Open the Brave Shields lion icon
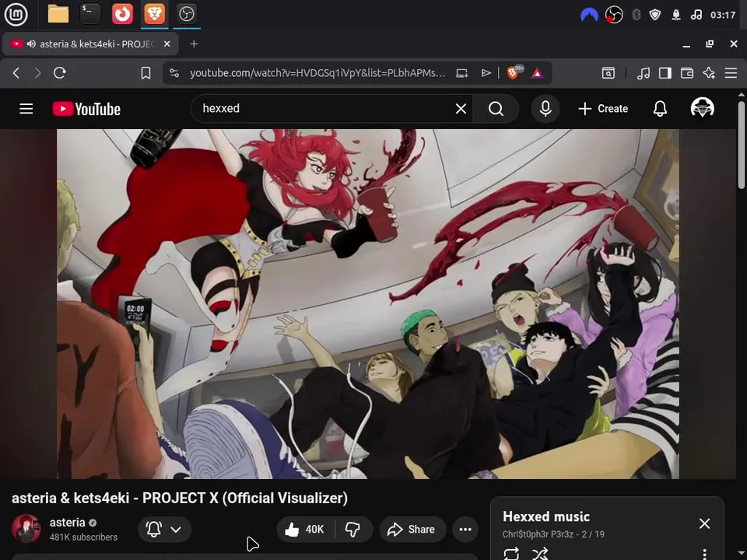This screenshot has width=747, height=560. pyautogui.click(x=514, y=72)
